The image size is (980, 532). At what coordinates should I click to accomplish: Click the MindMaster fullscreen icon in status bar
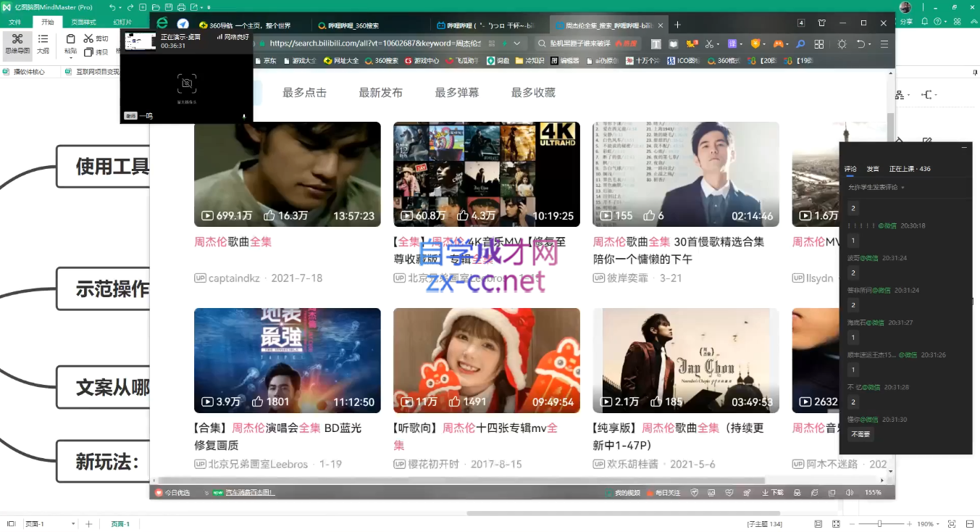tap(836, 524)
